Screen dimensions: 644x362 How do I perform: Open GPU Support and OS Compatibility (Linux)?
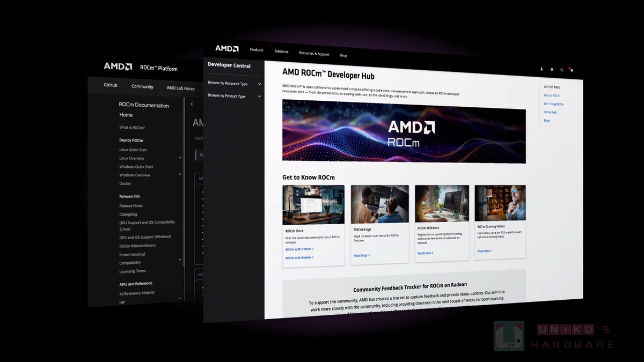click(147, 226)
